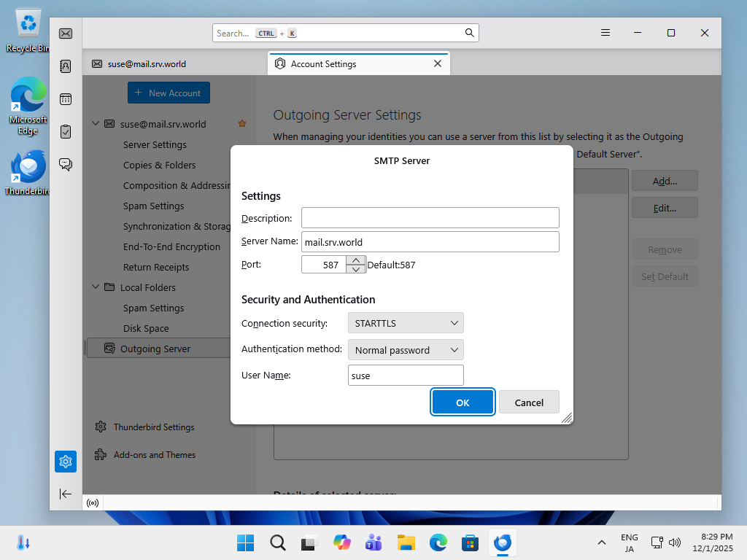Image resolution: width=747 pixels, height=560 pixels.
Task: Open the Address Book space
Action: (66, 66)
